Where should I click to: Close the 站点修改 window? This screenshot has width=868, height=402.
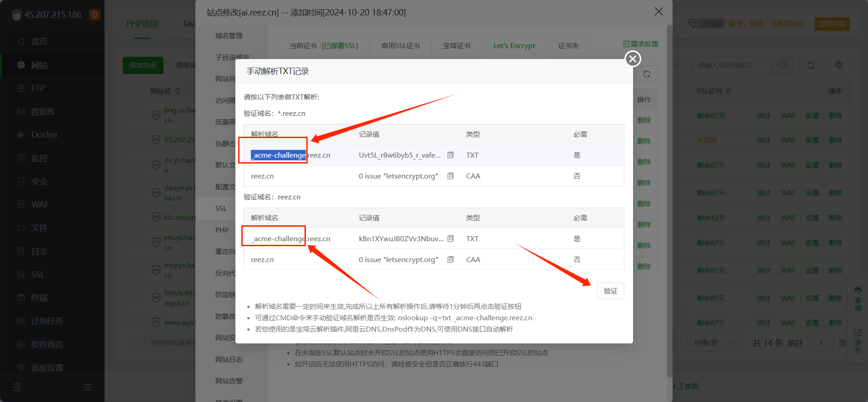[658, 12]
